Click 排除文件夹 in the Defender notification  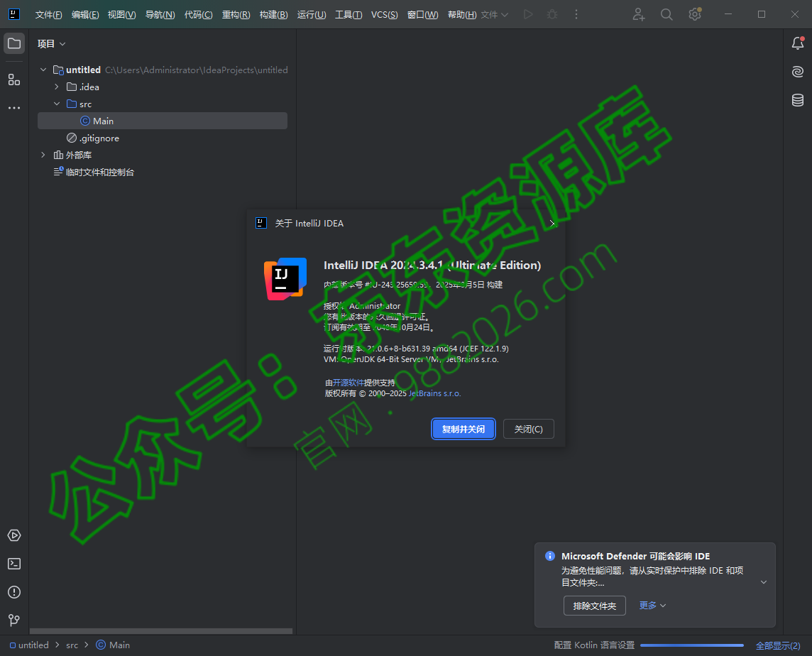click(x=594, y=606)
